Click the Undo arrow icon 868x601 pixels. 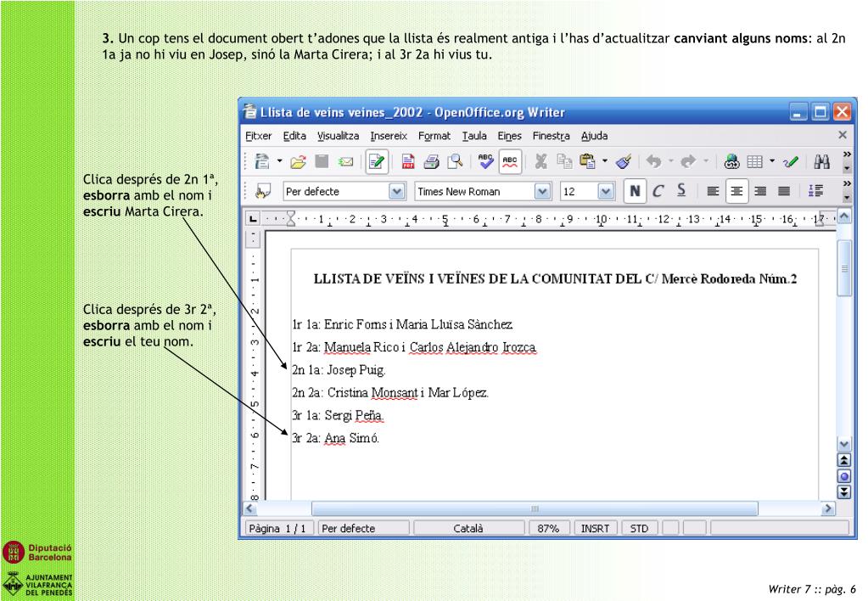[x=654, y=162]
